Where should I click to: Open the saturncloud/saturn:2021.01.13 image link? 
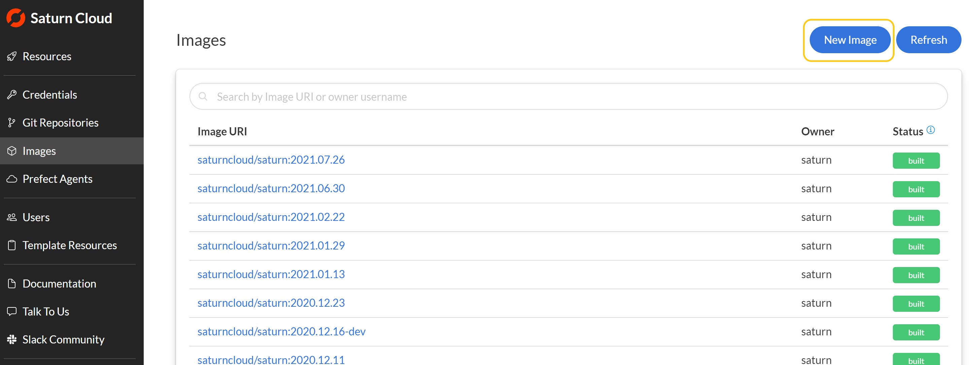pyautogui.click(x=271, y=274)
